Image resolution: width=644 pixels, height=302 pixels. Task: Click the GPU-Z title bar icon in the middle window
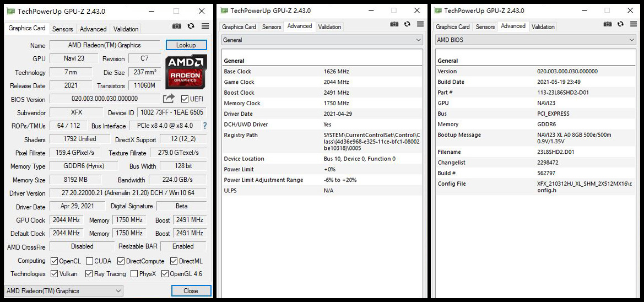click(x=225, y=10)
